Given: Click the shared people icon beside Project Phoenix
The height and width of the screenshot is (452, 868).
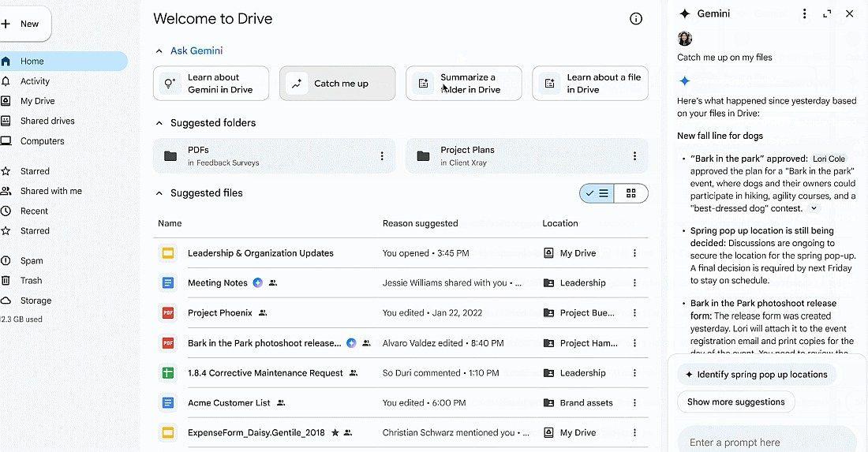Looking at the screenshot, I should [263, 312].
